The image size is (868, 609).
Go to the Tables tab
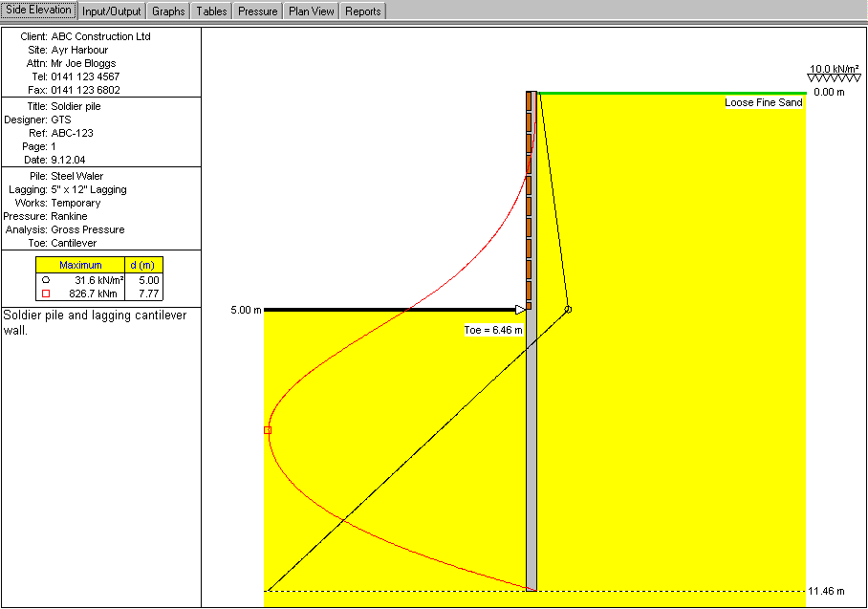(210, 11)
